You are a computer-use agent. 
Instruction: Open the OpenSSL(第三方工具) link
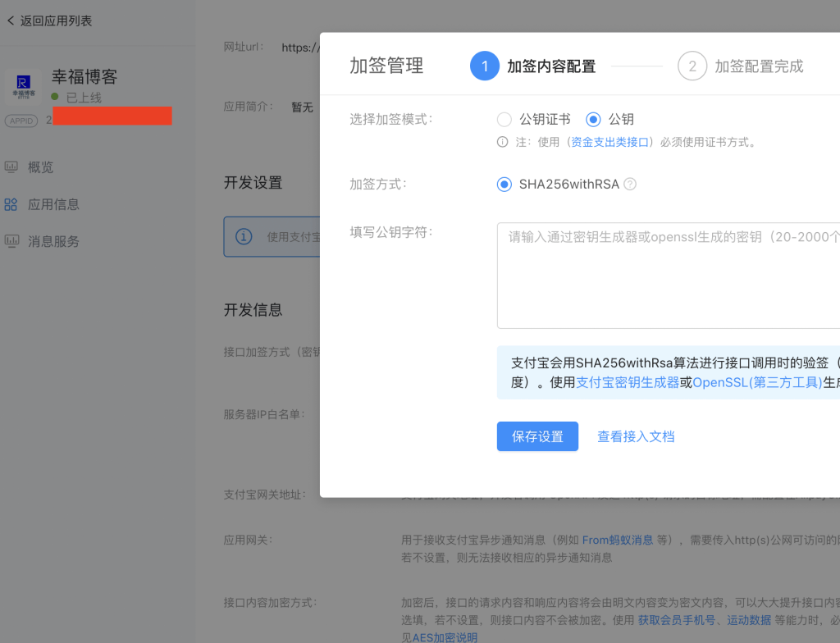(x=757, y=382)
